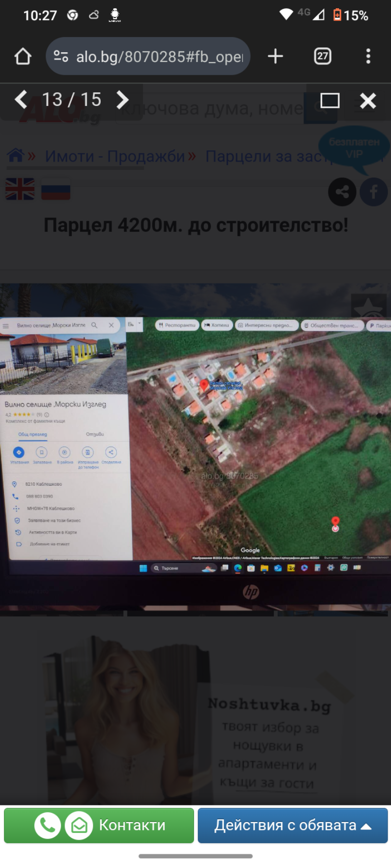Close the photo gallery overlay
The height and width of the screenshot is (868, 391).
point(368,101)
